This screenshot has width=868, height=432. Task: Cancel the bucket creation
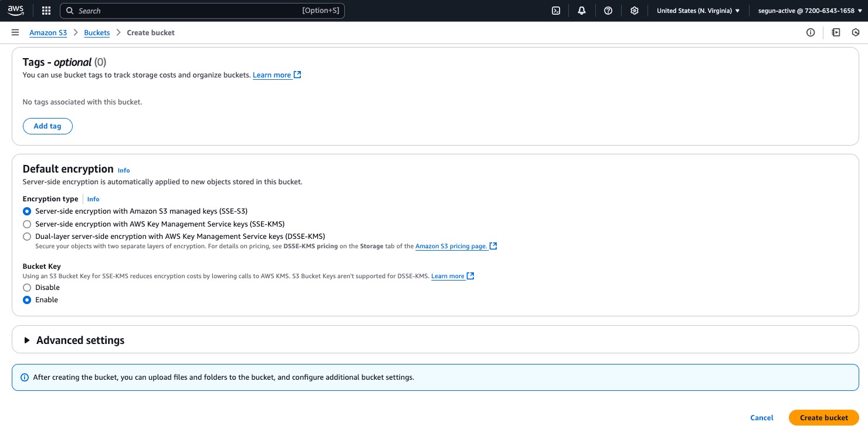761,417
